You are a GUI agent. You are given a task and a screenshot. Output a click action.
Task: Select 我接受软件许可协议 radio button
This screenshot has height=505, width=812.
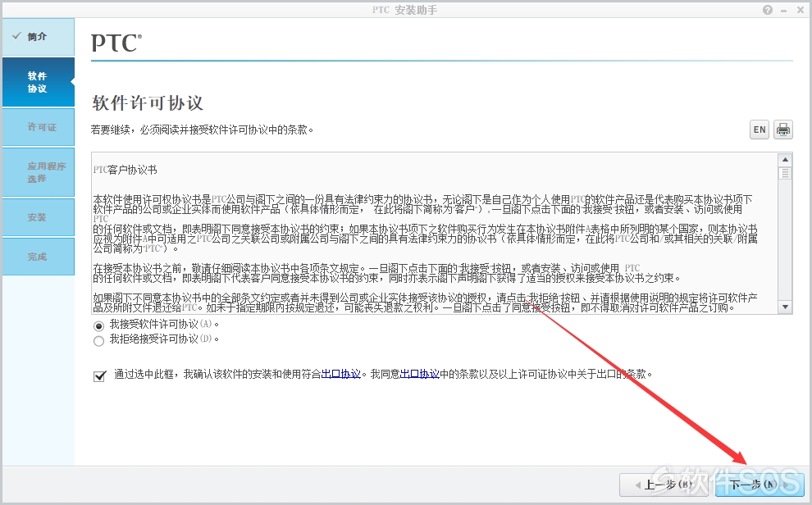pos(98,325)
